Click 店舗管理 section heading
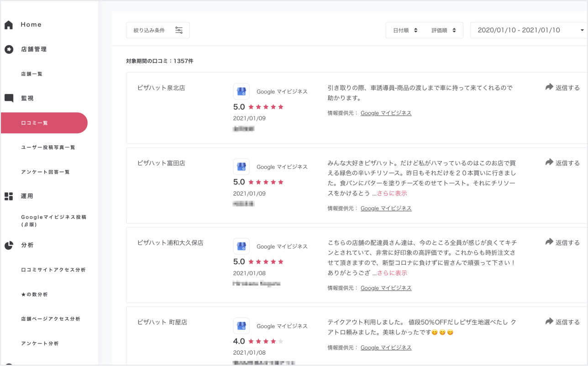 tap(34, 49)
